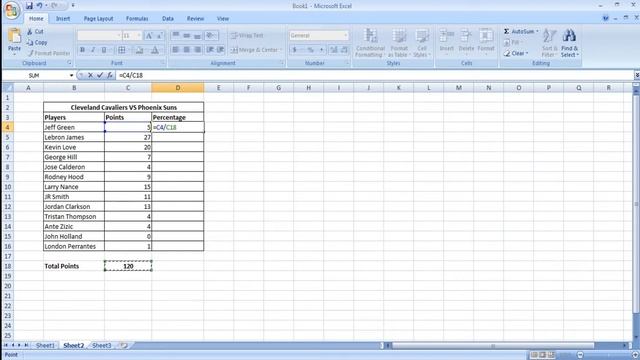The width and height of the screenshot is (640, 360).
Task: Open the Page Layout ribbon tab
Action: coord(98,19)
